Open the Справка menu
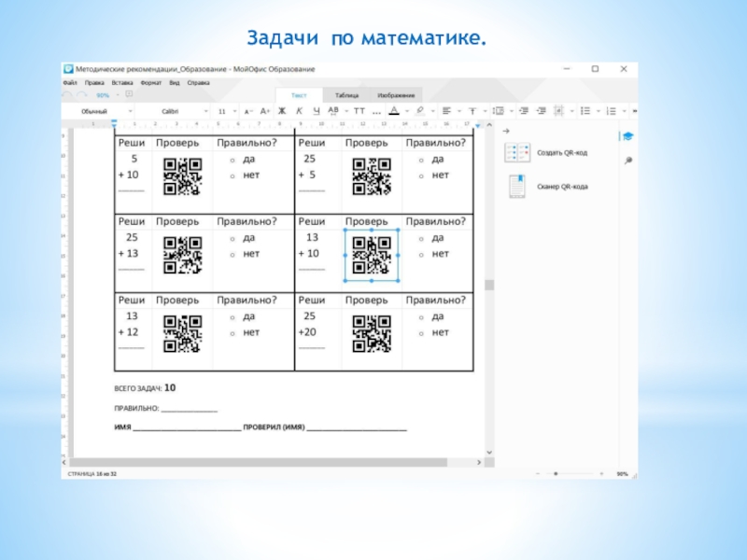 pyautogui.click(x=198, y=83)
